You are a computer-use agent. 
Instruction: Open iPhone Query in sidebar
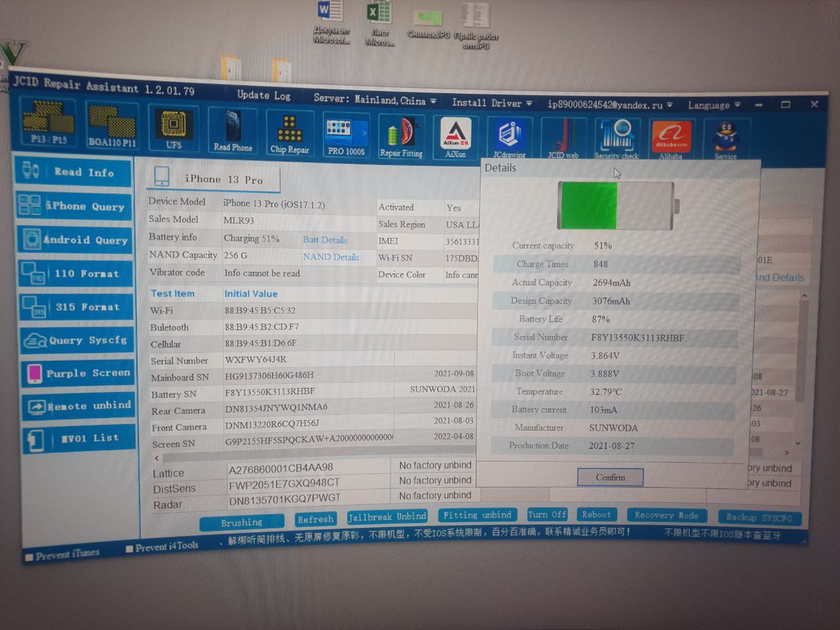click(x=73, y=206)
